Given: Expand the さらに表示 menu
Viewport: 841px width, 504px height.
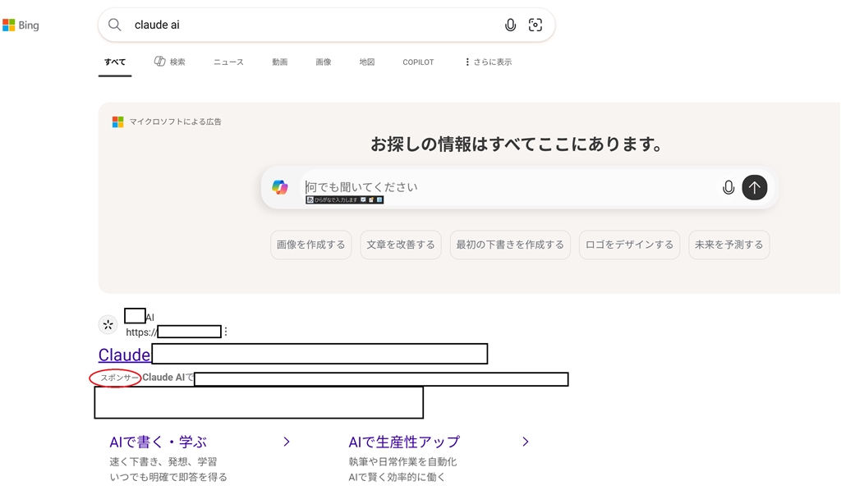Looking at the screenshot, I should pyautogui.click(x=488, y=62).
